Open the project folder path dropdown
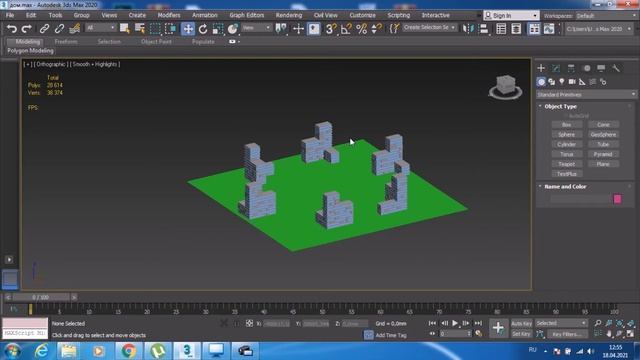The height and width of the screenshot is (360, 640). click(x=599, y=29)
